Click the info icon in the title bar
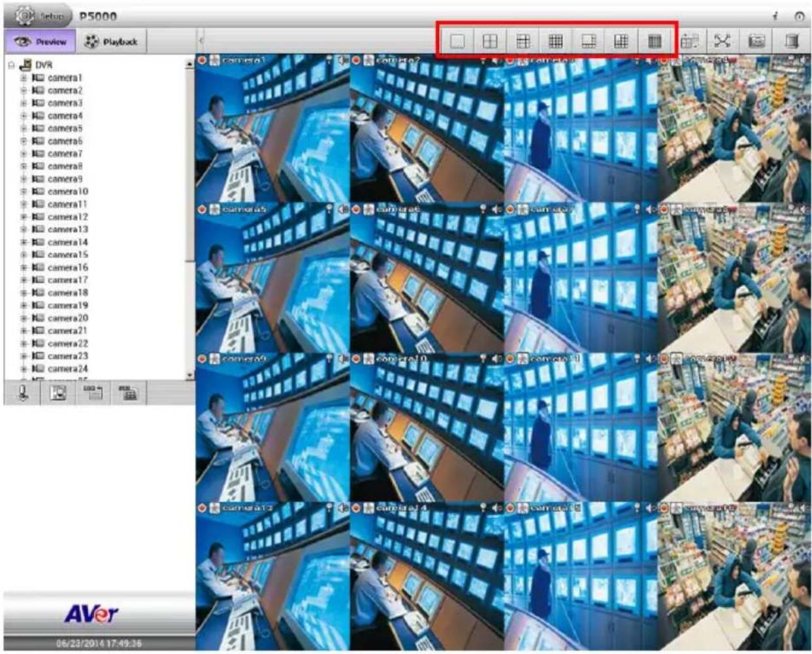Screen dimensions: 812x654 (775, 16)
